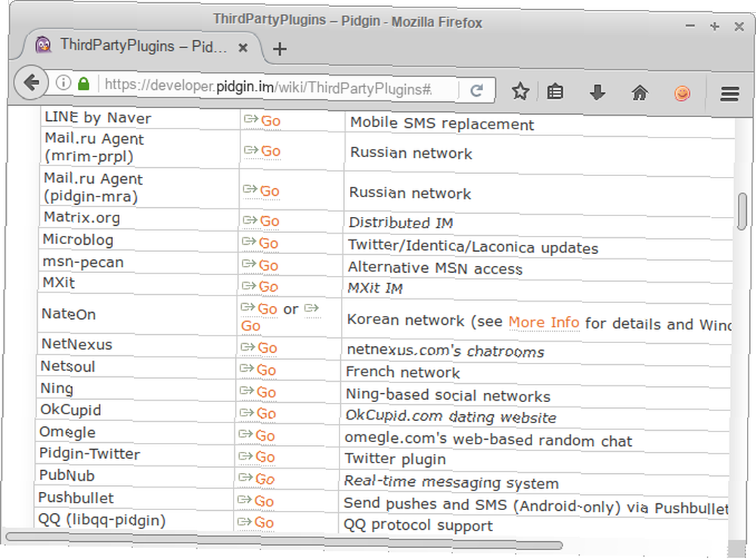756x560 pixels.
Task: Open the second Go link for NateOn
Action: pyautogui.click(x=251, y=326)
